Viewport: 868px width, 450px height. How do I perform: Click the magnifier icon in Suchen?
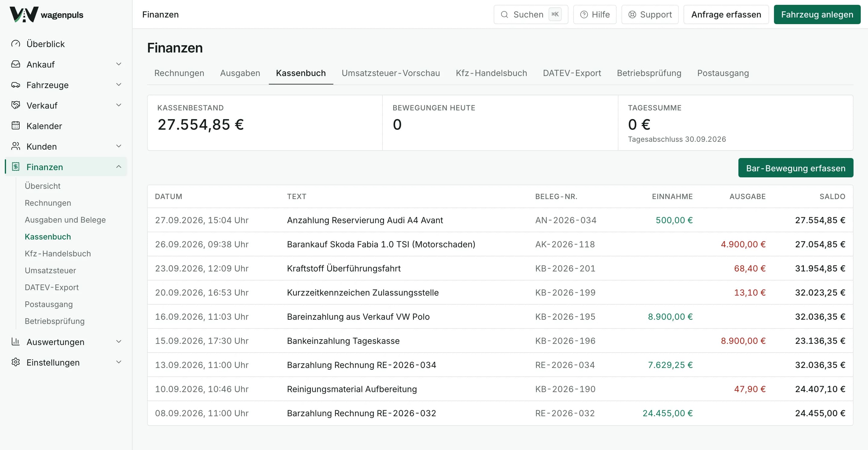point(504,14)
